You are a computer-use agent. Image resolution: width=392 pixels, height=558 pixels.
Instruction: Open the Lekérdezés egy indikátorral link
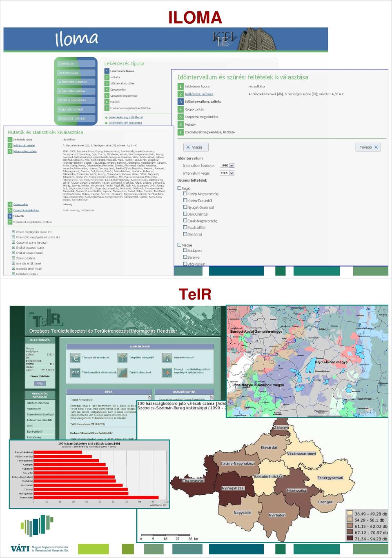click(x=125, y=117)
